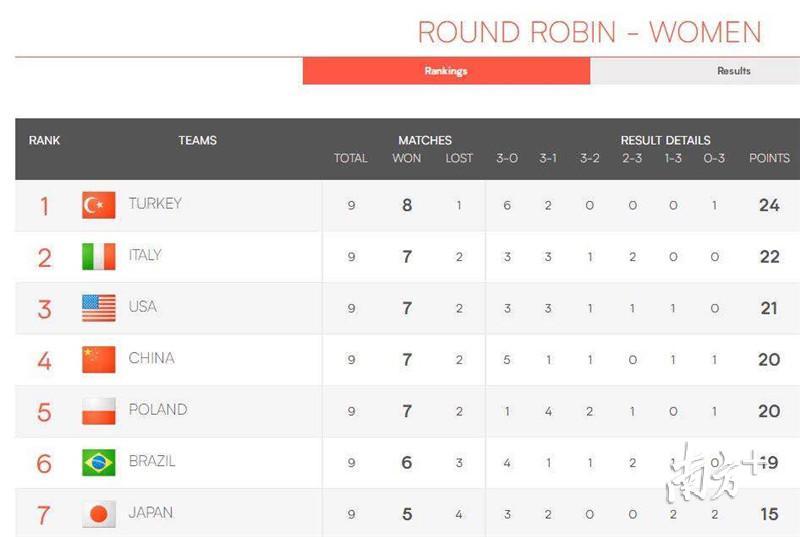Click the LOST column header

pos(459,158)
